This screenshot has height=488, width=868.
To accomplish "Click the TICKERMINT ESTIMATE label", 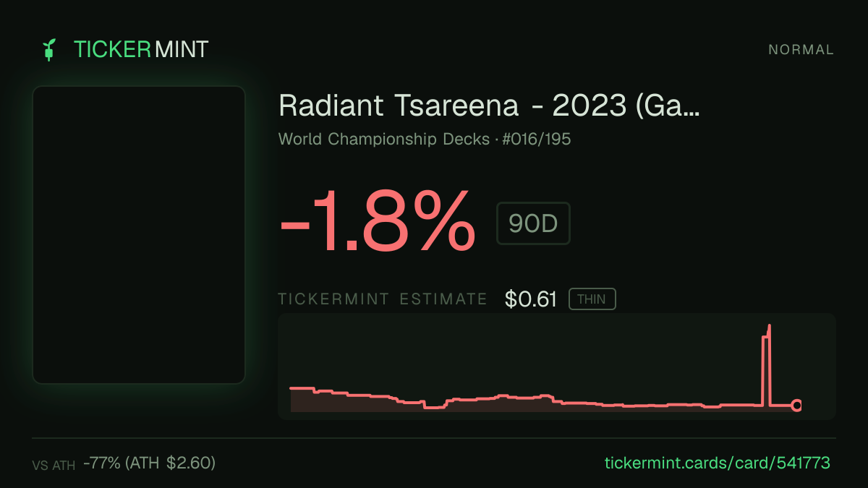I will (383, 299).
